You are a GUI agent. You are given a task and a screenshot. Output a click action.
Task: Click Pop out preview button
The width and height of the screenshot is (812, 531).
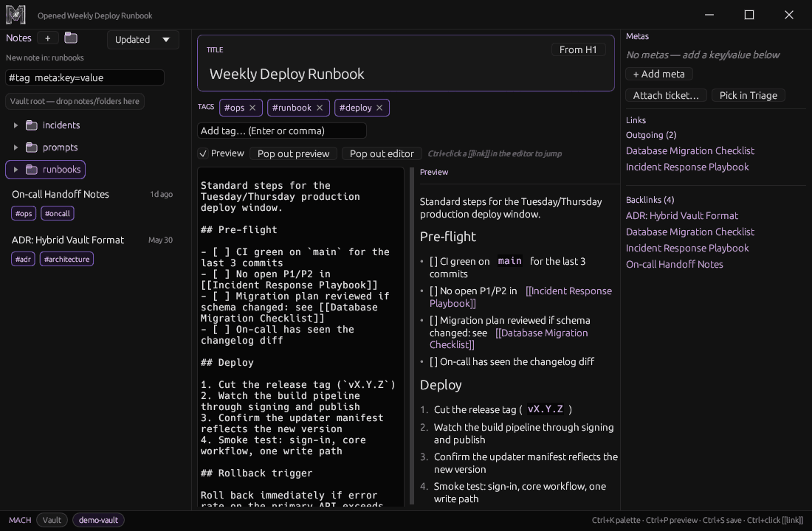tap(293, 153)
